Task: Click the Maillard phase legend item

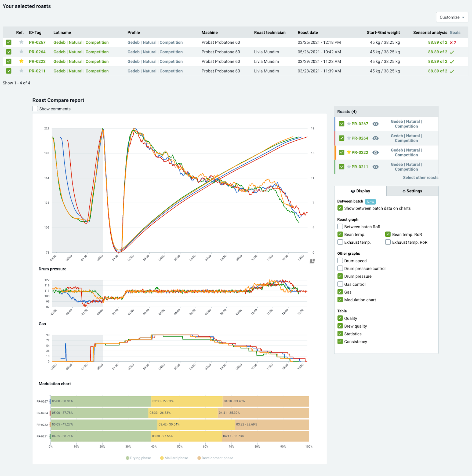Action: [174, 458]
